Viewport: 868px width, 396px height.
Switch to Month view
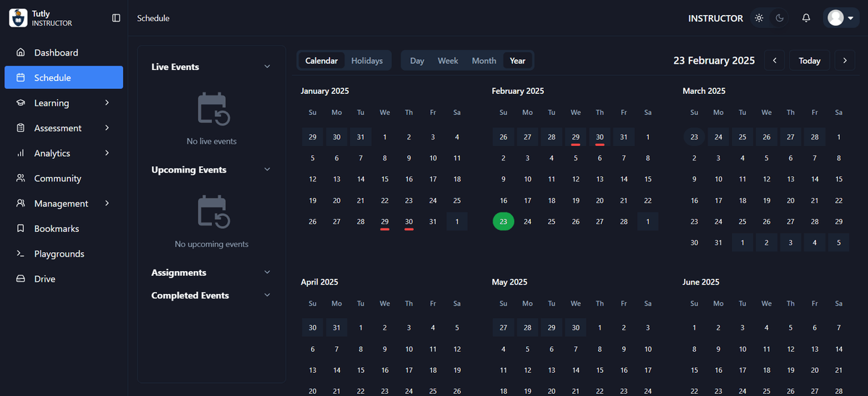(x=484, y=61)
